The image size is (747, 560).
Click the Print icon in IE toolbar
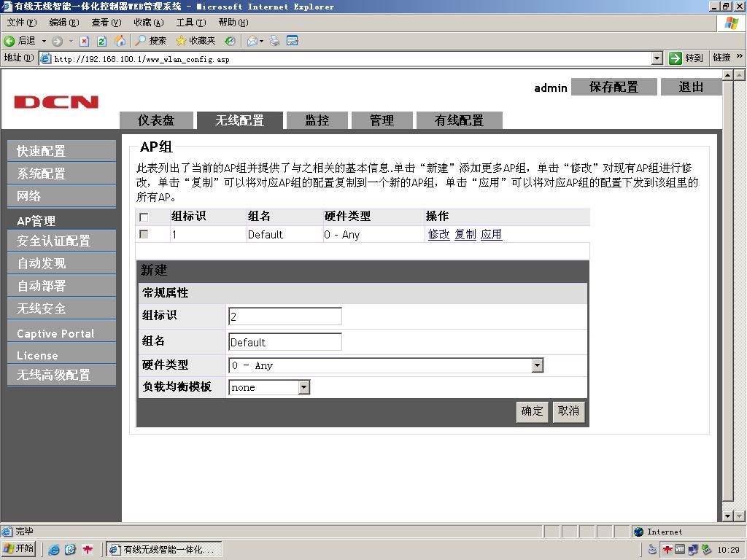click(x=275, y=41)
